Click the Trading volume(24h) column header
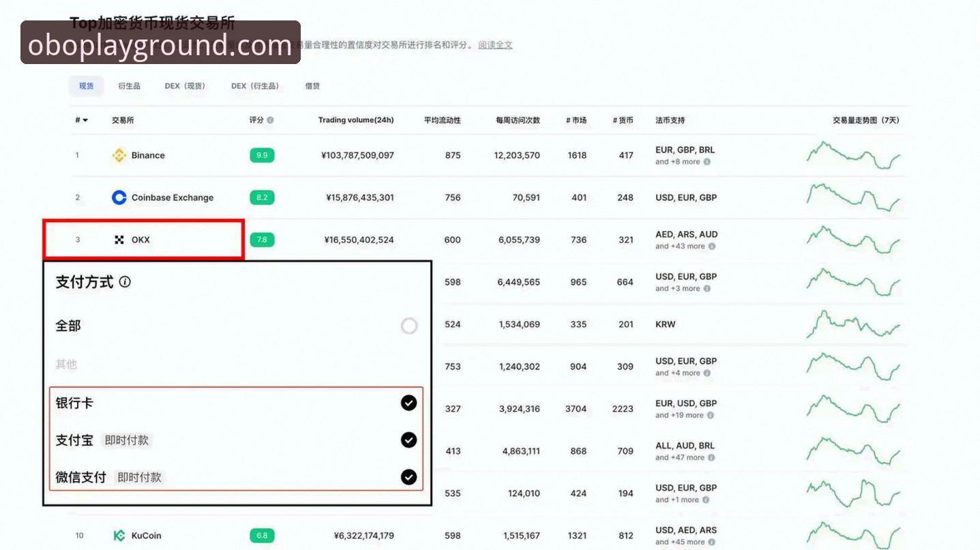 pos(356,120)
